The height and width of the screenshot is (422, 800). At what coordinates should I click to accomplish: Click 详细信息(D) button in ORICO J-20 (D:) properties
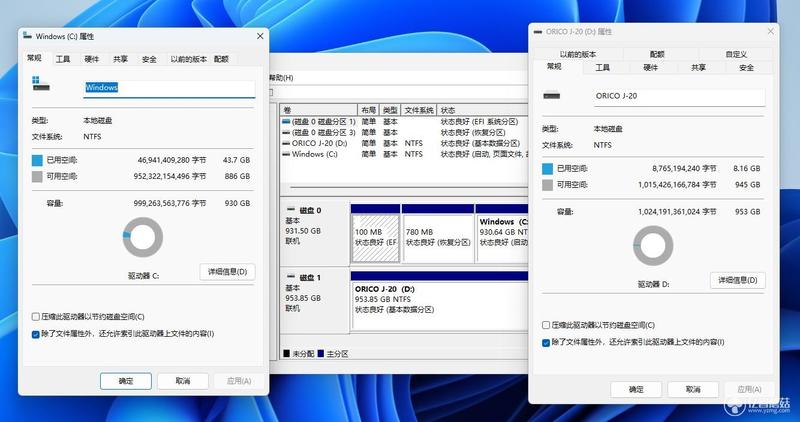point(738,280)
